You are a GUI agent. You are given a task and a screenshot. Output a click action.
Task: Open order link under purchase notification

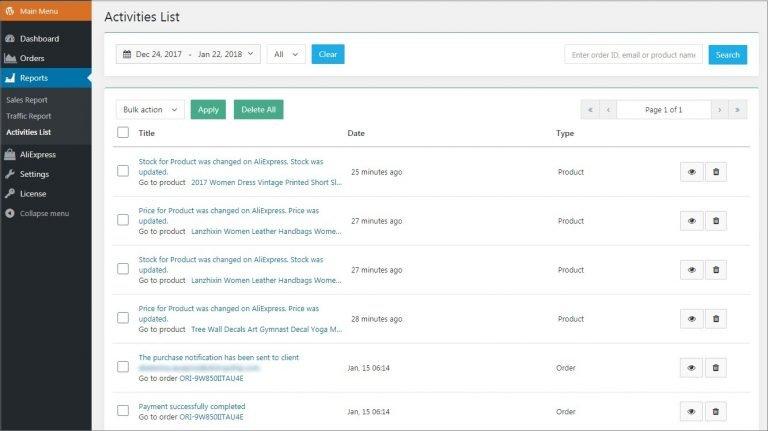pyautogui.click(x=211, y=378)
